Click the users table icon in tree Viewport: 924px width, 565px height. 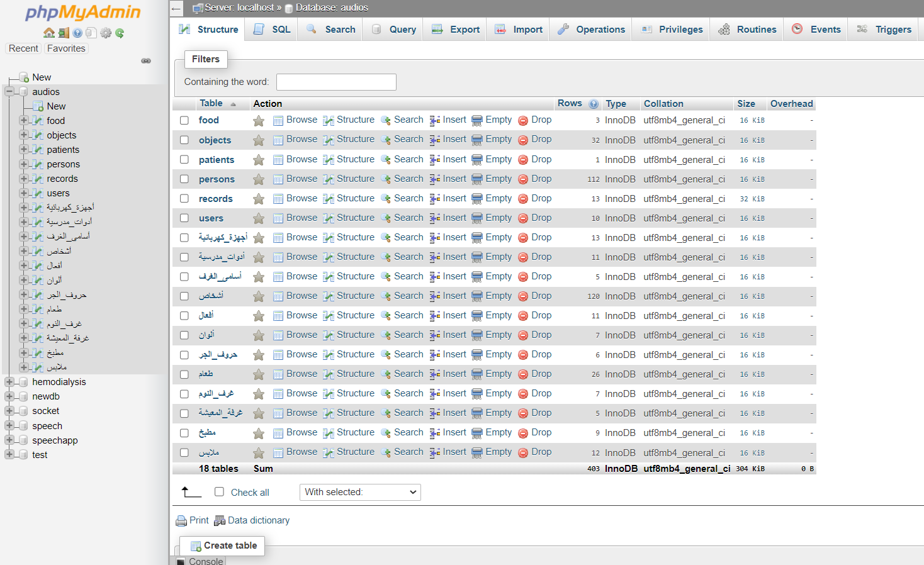pyautogui.click(x=38, y=193)
